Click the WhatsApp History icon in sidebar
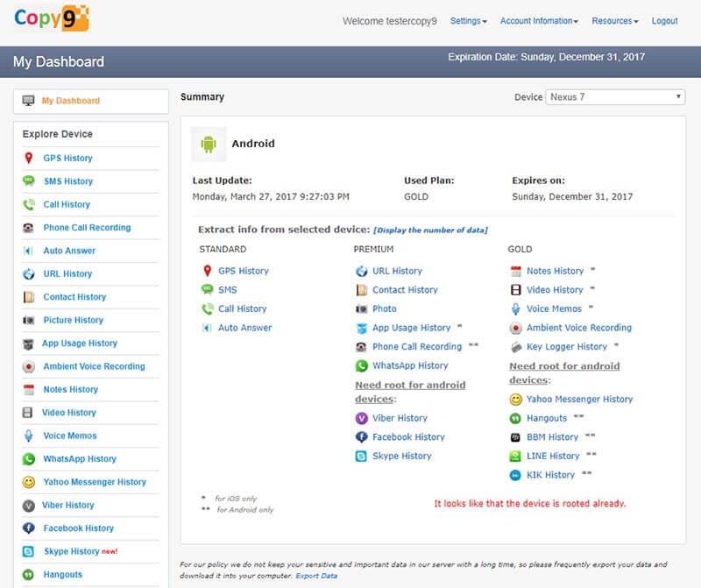 [x=29, y=459]
